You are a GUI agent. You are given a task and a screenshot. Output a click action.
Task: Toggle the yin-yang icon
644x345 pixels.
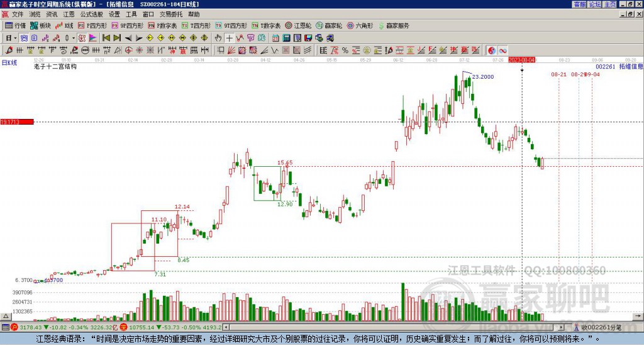pos(492,50)
